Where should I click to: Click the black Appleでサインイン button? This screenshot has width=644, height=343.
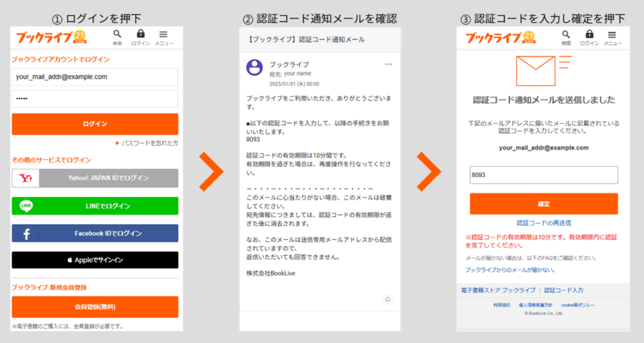(95, 260)
